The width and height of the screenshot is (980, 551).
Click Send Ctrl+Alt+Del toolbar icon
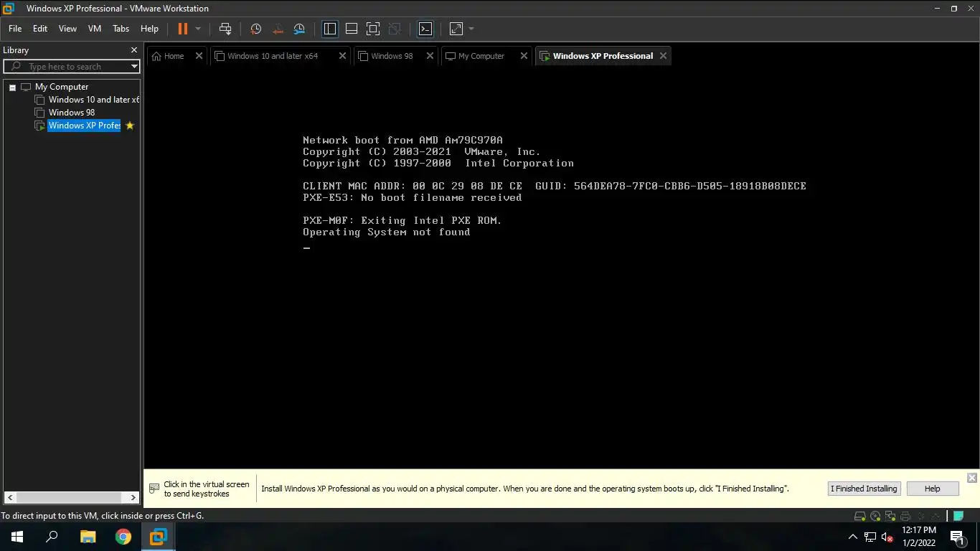[225, 29]
